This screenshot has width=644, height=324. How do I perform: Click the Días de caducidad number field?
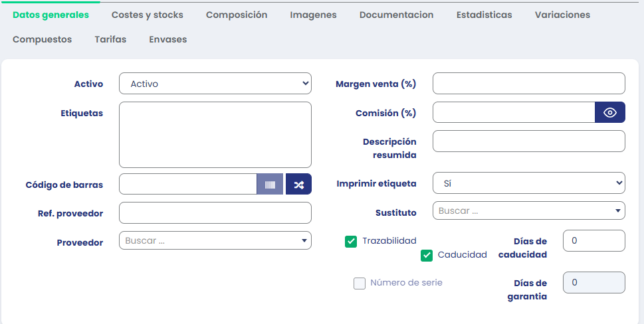[x=593, y=241]
